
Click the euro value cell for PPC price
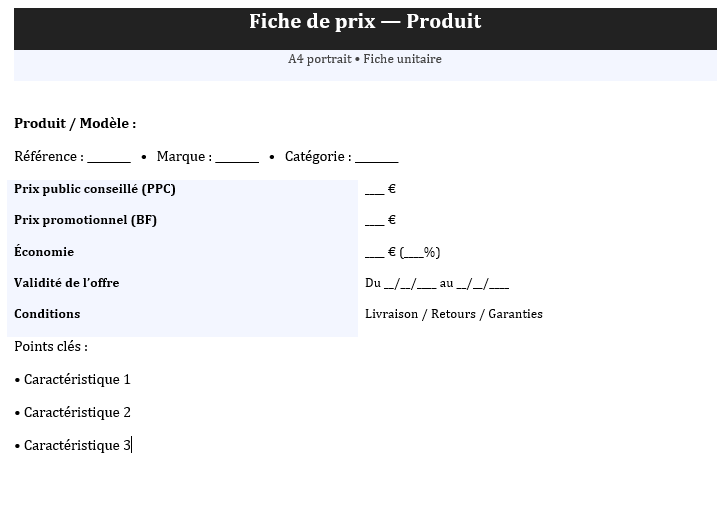(x=380, y=189)
